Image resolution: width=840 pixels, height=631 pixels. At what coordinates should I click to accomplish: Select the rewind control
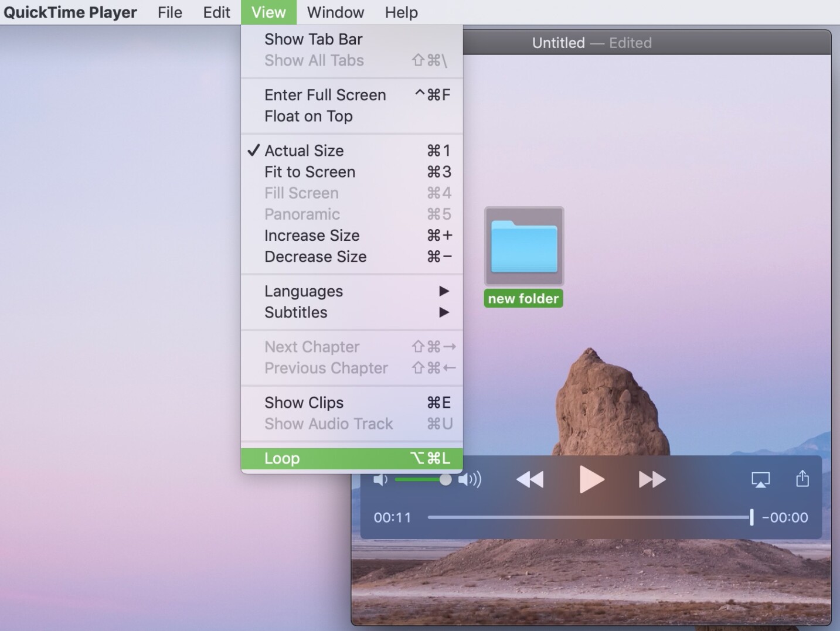click(529, 480)
